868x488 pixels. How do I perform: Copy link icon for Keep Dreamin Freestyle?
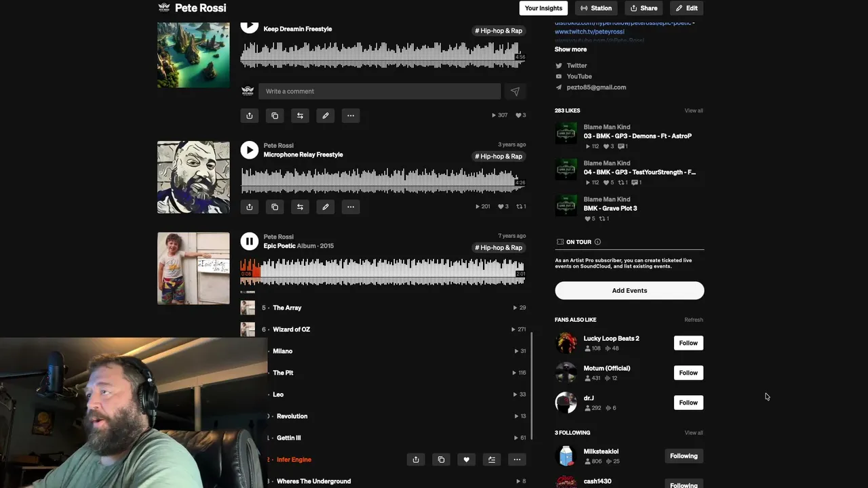tap(275, 116)
